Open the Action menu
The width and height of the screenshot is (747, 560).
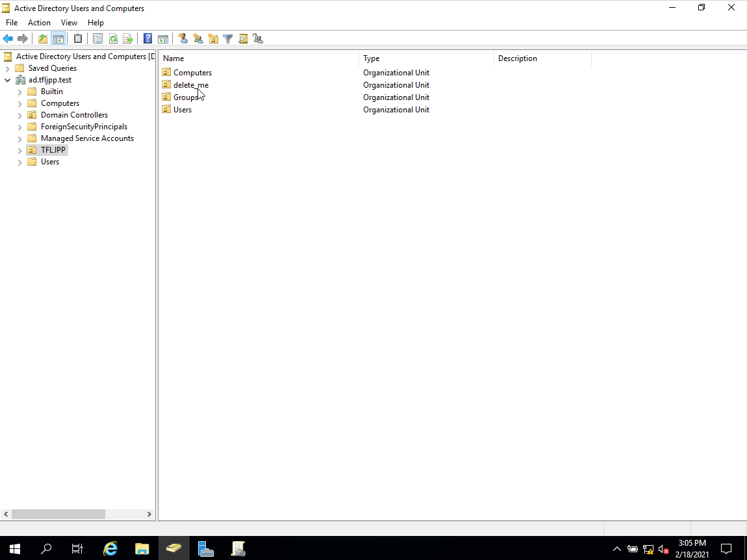coord(39,23)
